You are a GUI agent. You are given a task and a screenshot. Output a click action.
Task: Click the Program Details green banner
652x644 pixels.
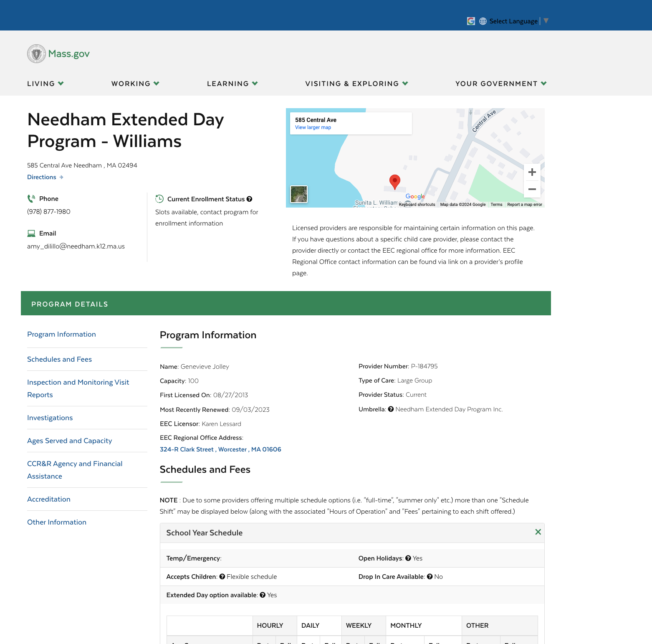click(286, 303)
